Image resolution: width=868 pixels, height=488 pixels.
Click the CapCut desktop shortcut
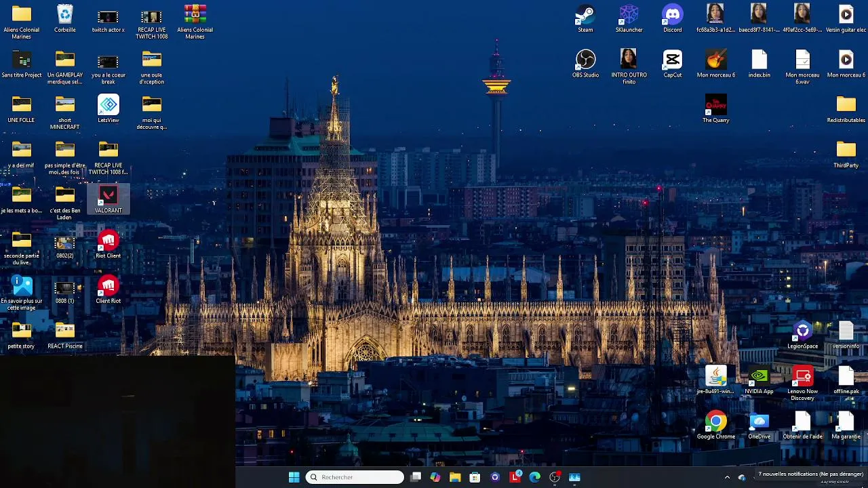point(673,60)
